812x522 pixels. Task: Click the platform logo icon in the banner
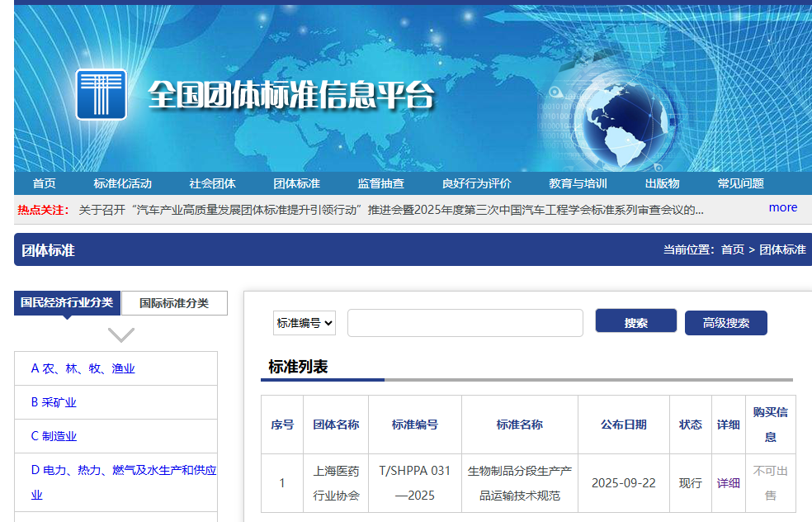101,94
